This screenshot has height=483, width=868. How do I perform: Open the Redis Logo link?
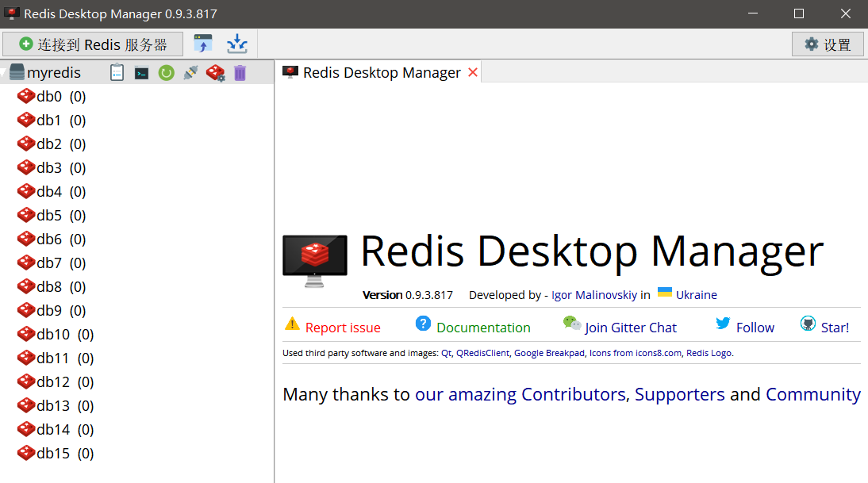coord(709,353)
